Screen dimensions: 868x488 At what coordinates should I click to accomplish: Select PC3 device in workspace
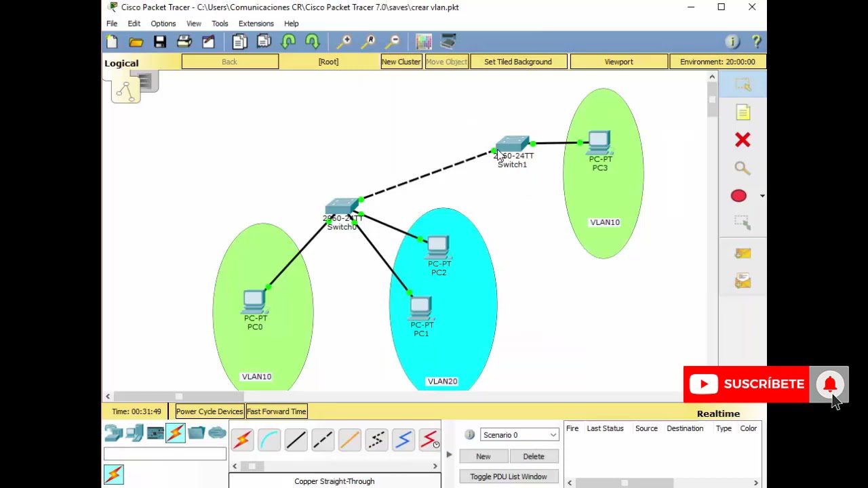(x=599, y=144)
